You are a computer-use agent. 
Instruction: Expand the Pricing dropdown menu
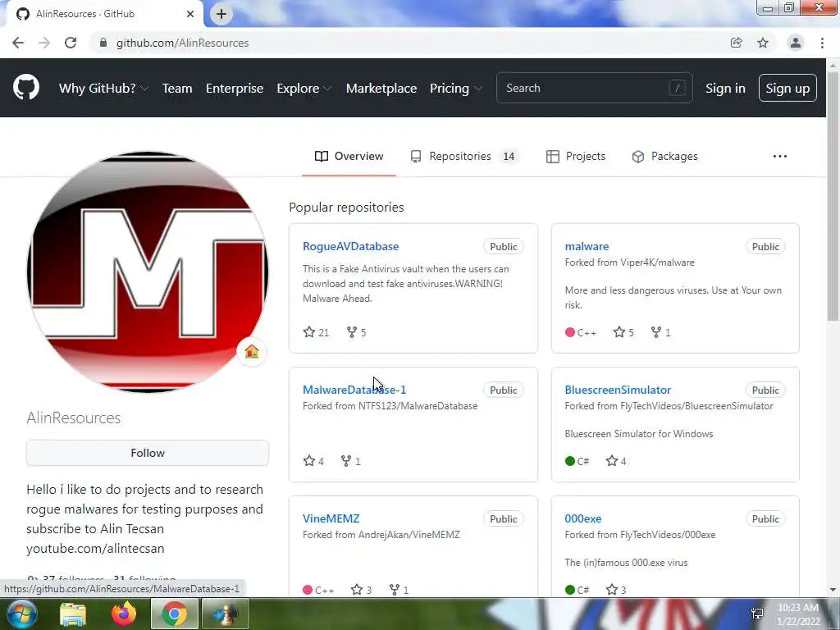tap(456, 88)
